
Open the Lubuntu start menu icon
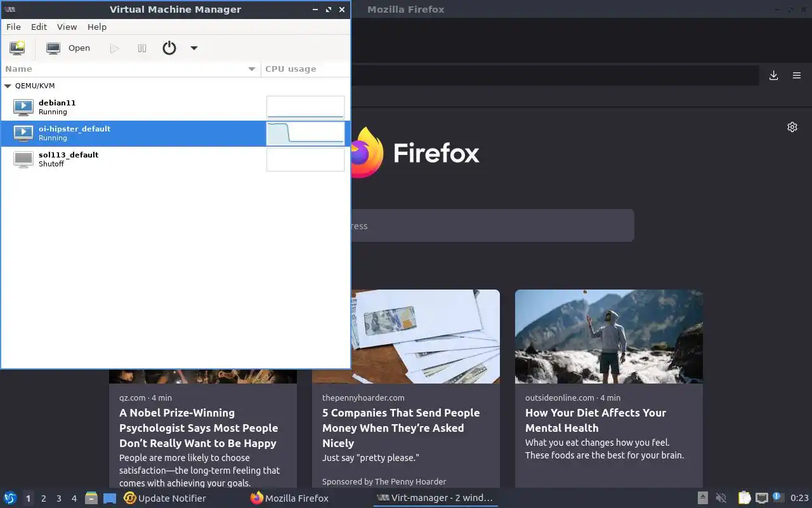[x=10, y=498]
